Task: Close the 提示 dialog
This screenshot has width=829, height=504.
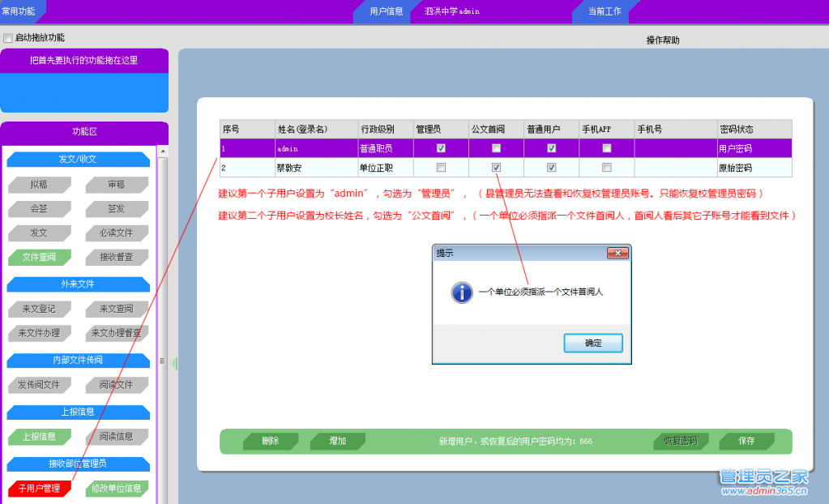Action: [x=617, y=253]
